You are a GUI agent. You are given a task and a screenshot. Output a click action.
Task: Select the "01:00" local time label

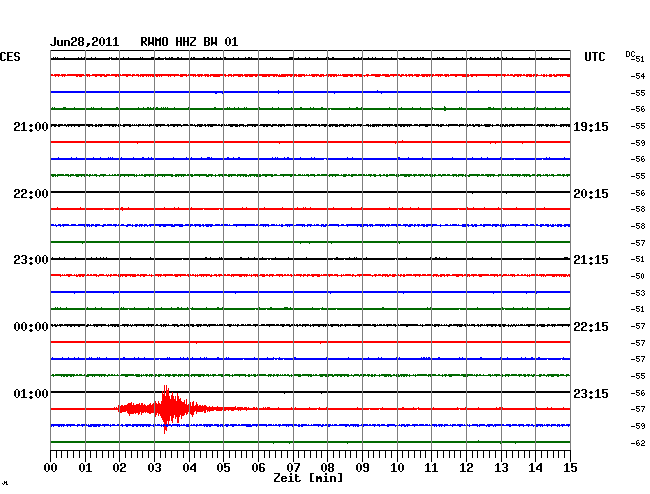coord(31,393)
